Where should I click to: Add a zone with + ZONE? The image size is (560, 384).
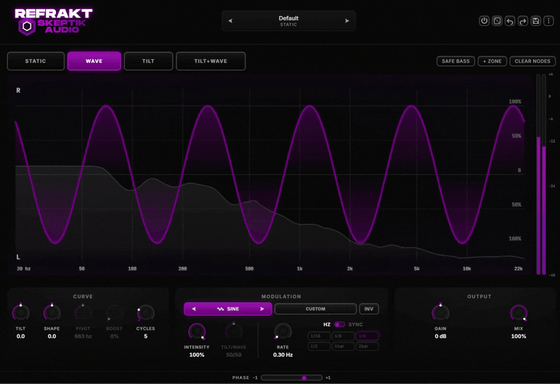[x=492, y=61]
